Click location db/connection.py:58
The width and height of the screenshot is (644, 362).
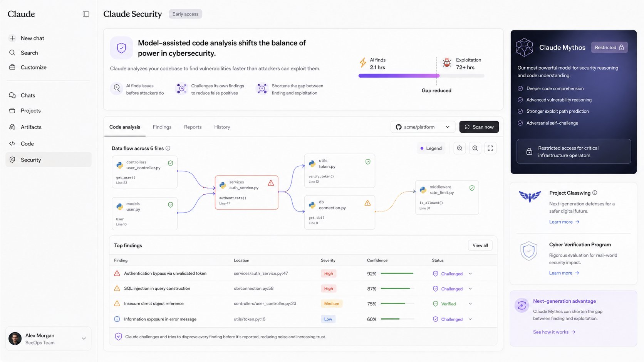253,289
